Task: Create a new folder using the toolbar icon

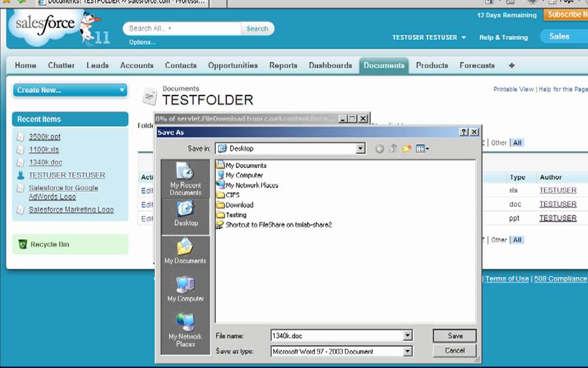Action: (x=406, y=149)
